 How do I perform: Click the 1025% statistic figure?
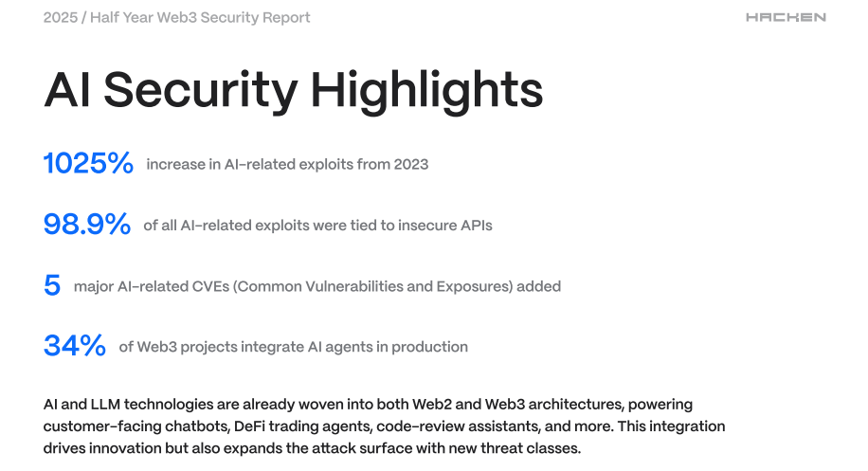click(x=88, y=163)
